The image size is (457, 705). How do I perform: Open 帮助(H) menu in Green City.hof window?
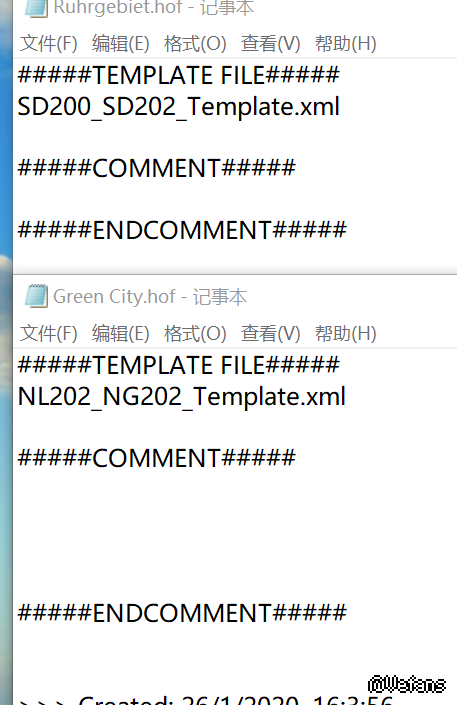(345, 334)
